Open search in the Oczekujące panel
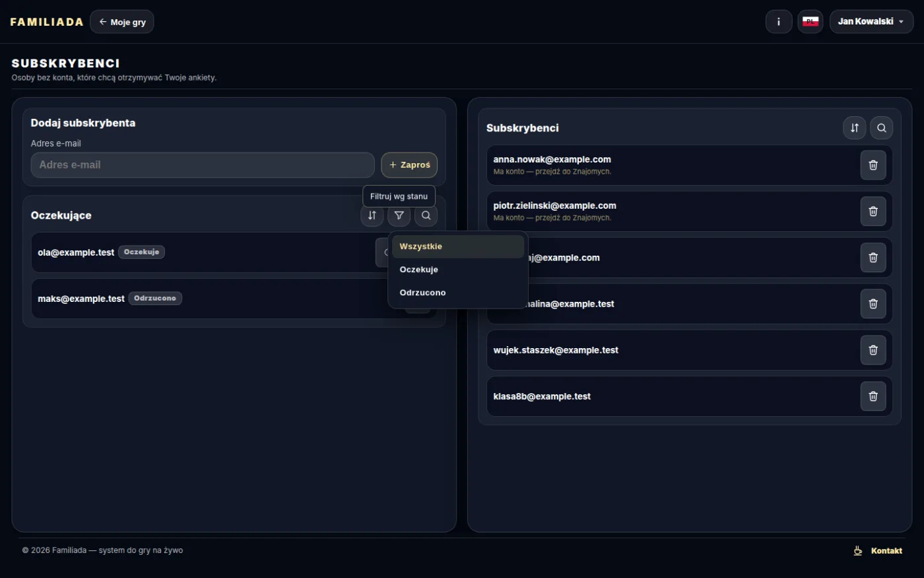The width and height of the screenshot is (924, 578). click(x=426, y=215)
